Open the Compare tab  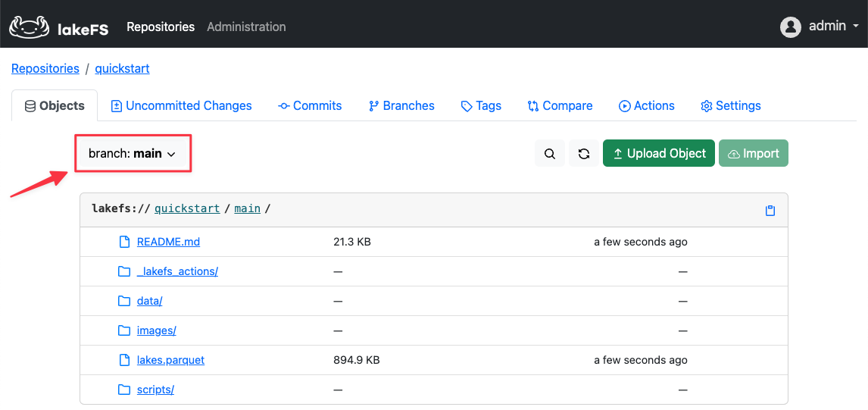[560, 106]
